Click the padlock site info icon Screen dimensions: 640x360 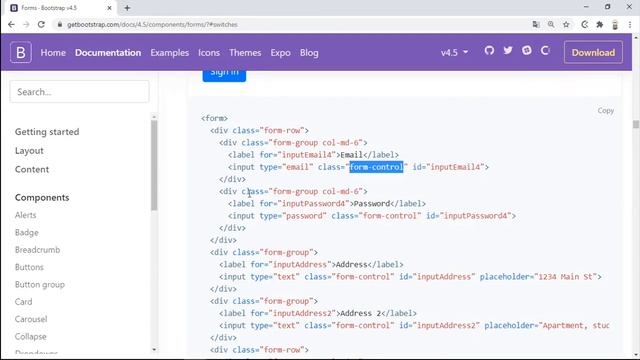pos(60,24)
